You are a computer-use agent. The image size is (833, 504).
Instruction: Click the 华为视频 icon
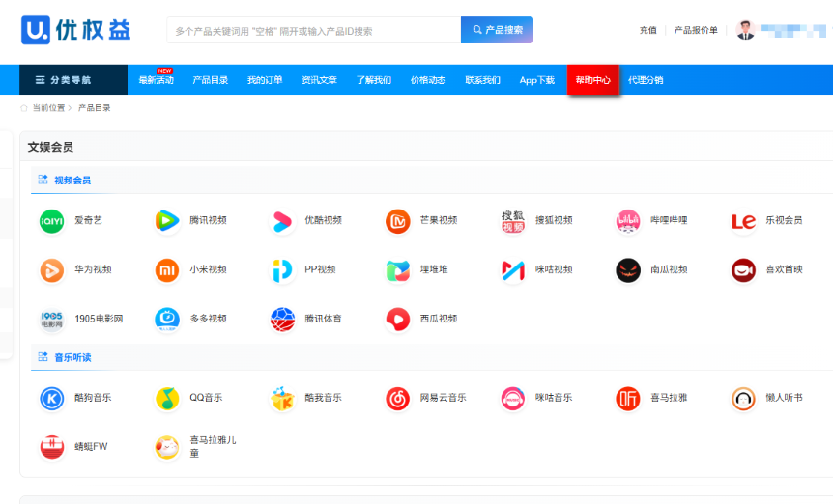[x=51, y=270]
